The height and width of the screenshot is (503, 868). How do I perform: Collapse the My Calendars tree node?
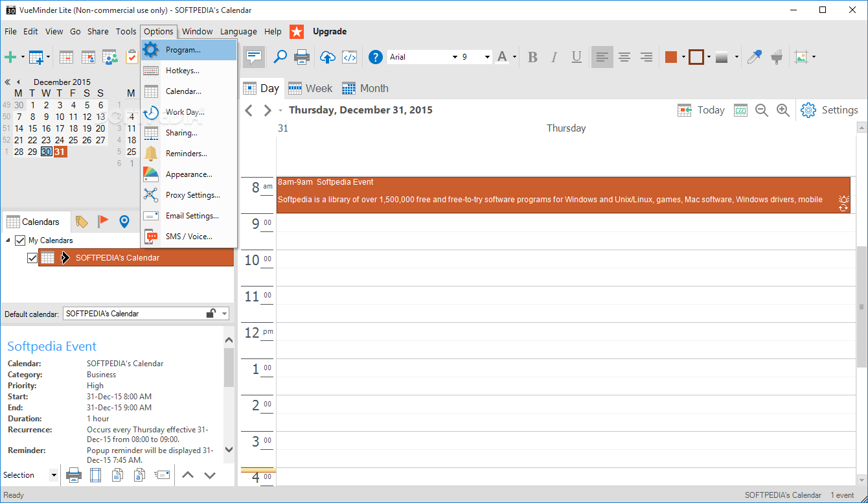[9, 240]
